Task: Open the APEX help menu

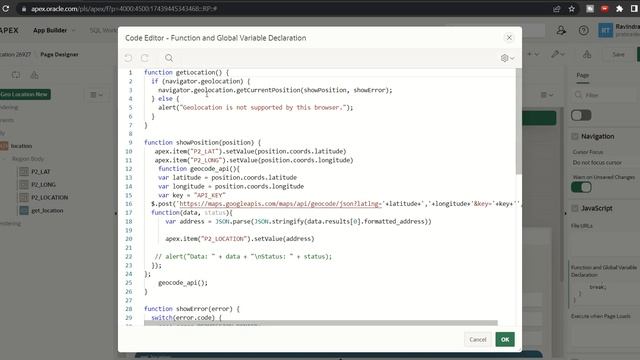Action: click(x=584, y=30)
